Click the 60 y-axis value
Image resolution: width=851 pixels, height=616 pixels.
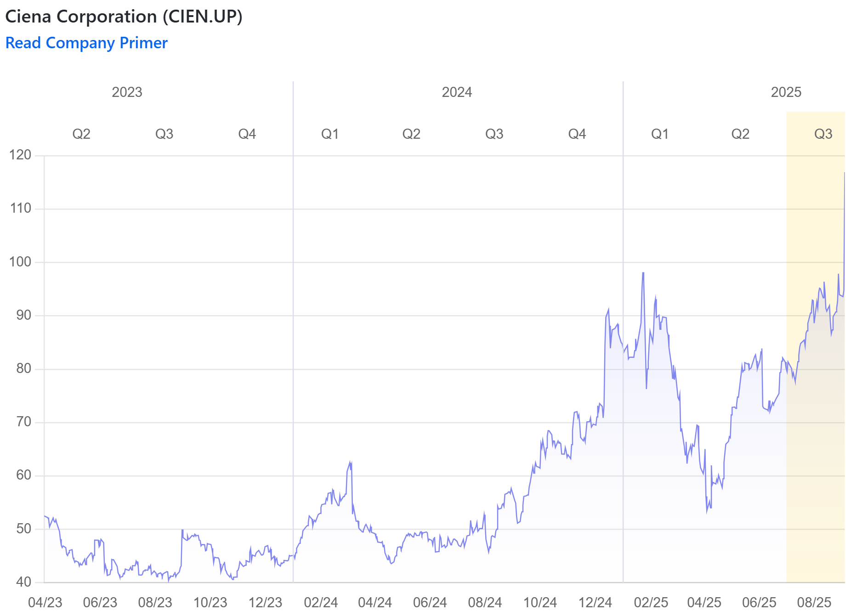pos(23,475)
